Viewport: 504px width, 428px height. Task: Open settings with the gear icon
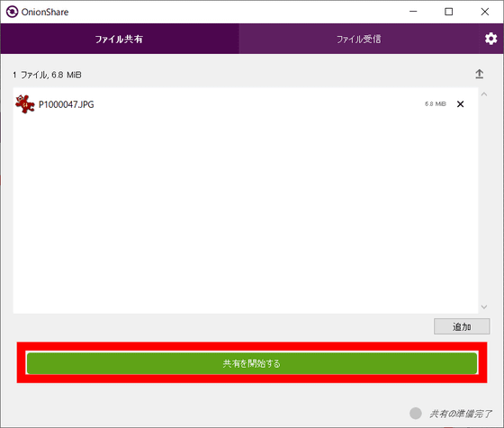490,39
